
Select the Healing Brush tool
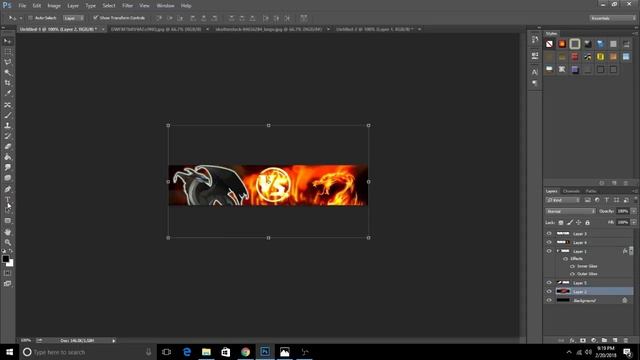click(7, 105)
